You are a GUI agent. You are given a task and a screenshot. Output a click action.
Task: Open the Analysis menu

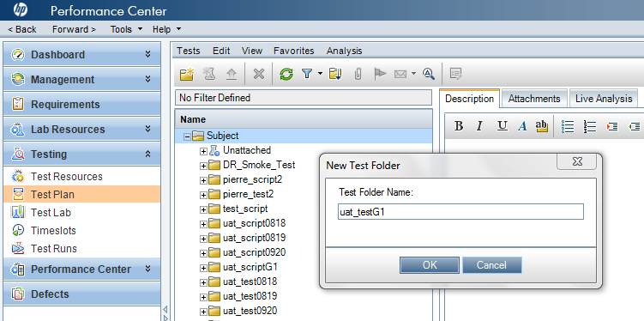pyautogui.click(x=344, y=51)
